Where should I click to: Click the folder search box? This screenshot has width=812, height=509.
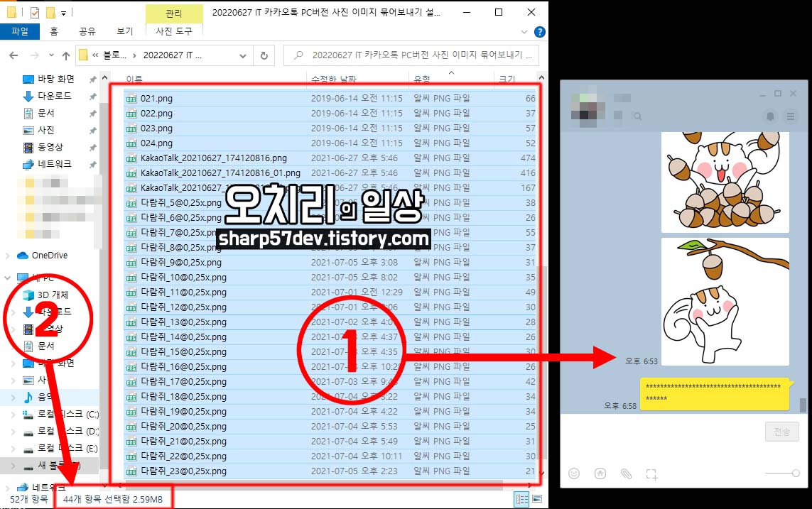[411, 55]
